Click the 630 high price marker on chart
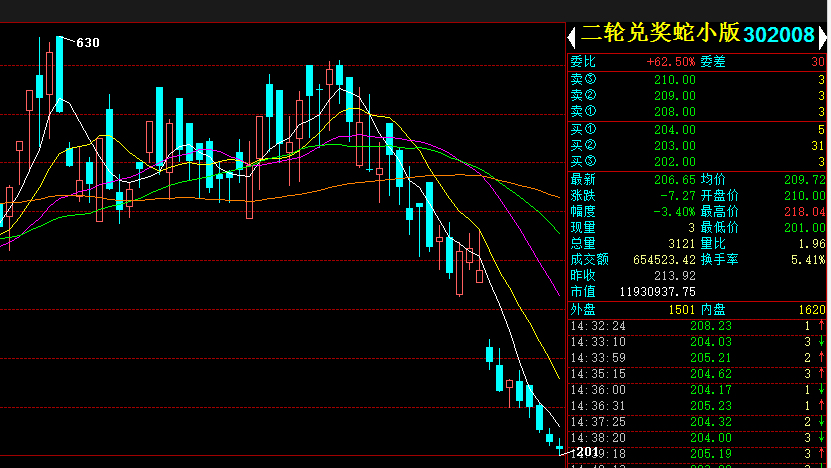This screenshot has width=831, height=468. [88, 43]
